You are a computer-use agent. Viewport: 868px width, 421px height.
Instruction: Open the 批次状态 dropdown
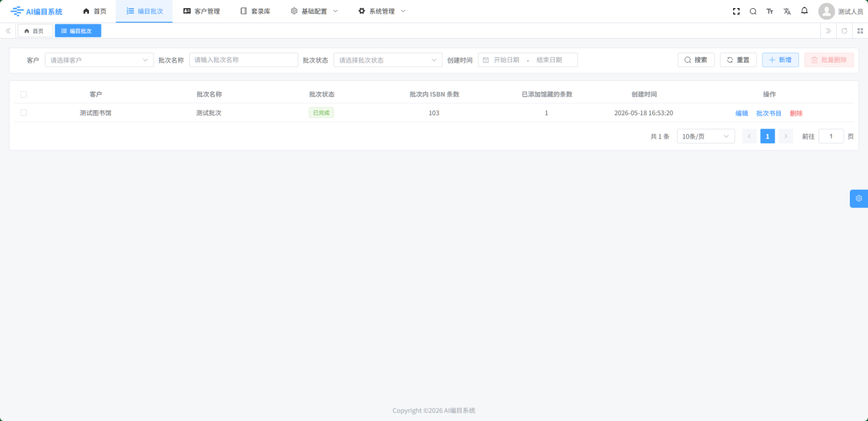point(388,60)
